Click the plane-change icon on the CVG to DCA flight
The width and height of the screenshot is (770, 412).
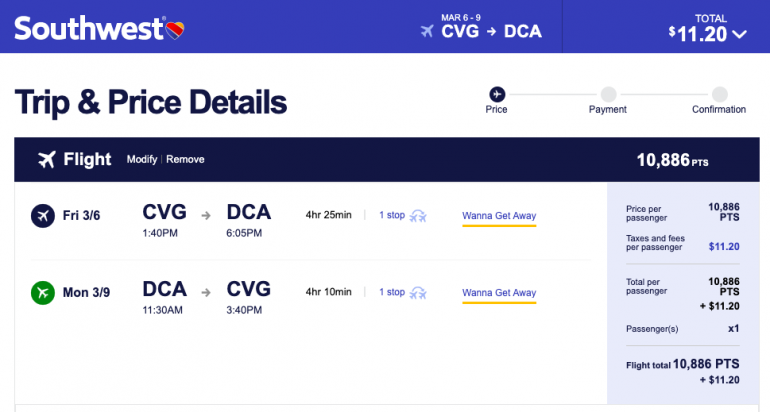[419, 215]
